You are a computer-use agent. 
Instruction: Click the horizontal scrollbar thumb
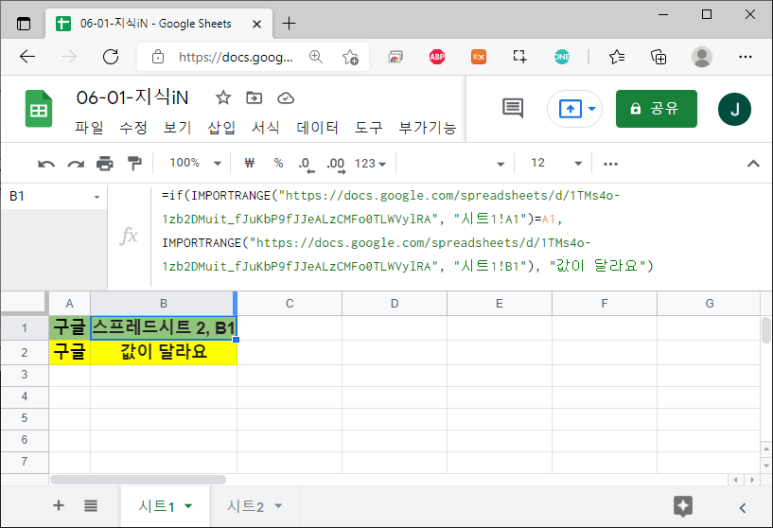[138, 479]
